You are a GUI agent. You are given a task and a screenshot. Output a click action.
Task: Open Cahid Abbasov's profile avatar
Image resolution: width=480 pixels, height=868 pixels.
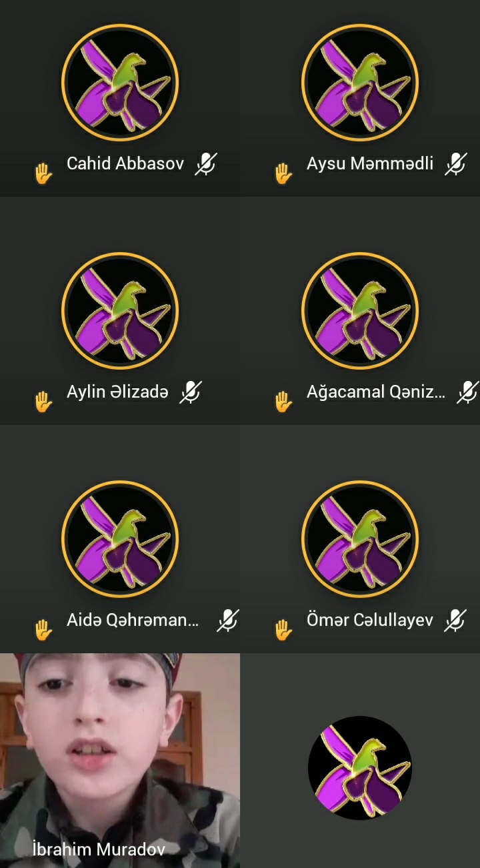tap(120, 83)
